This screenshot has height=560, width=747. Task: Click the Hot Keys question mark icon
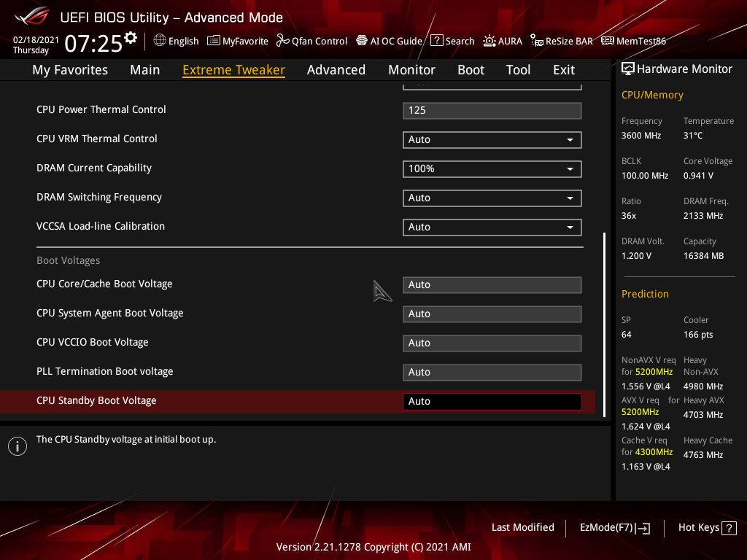[x=729, y=528]
